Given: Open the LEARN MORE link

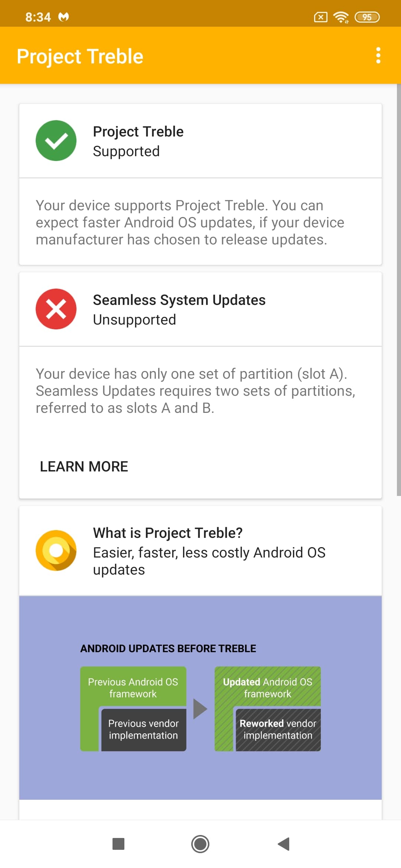Looking at the screenshot, I should point(84,466).
